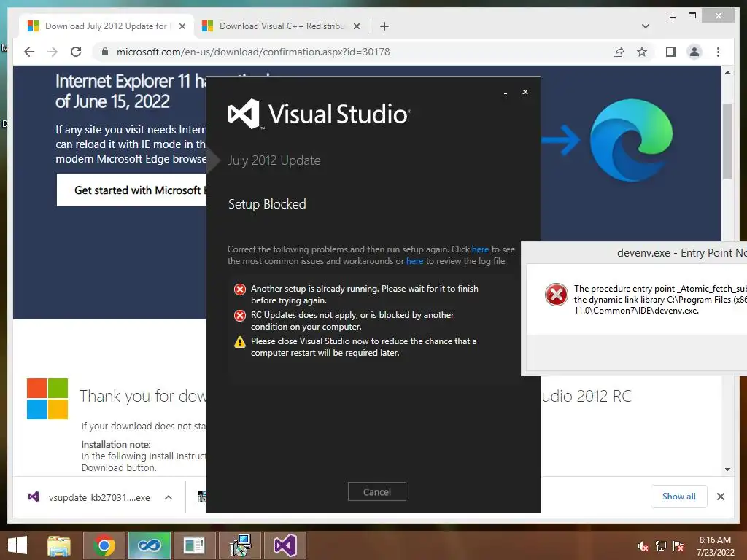Open Chrome's three-dot menu
This screenshot has width=747, height=560.
(x=718, y=52)
